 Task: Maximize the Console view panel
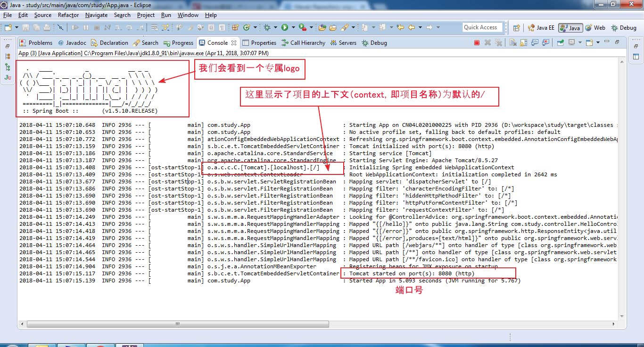pos(617,42)
